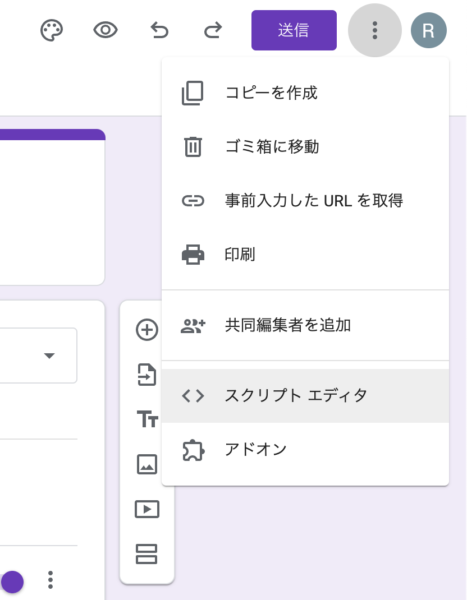Click the purple 送信 button
Image resolution: width=467 pixels, height=600 pixels.
pos(294,30)
